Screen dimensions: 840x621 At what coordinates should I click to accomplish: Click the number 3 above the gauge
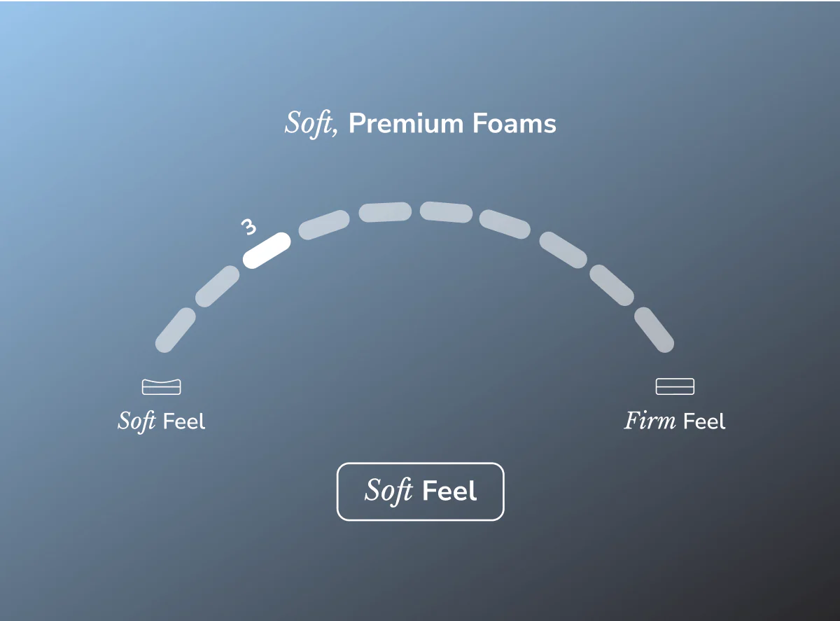click(x=248, y=227)
